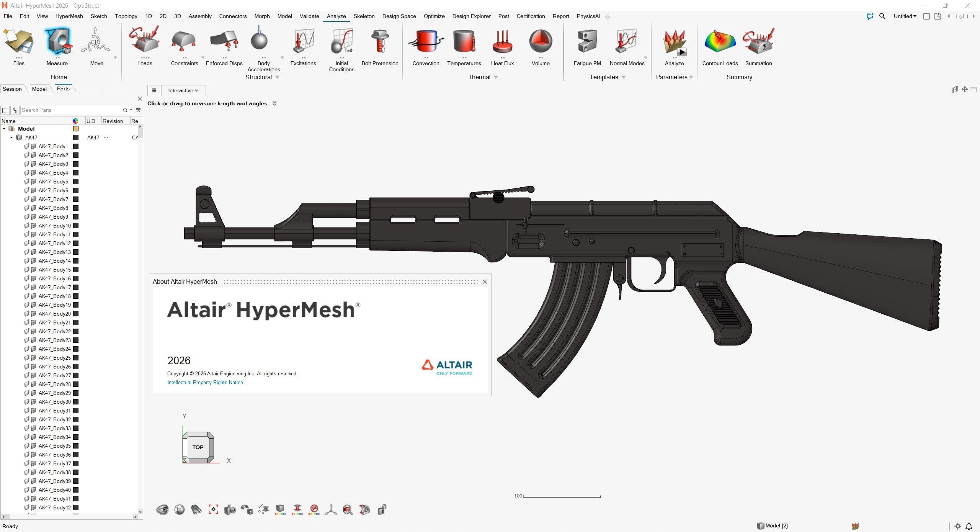Image resolution: width=980 pixels, height=532 pixels.
Task: Switch to the Analyze ribbon tab
Action: pyautogui.click(x=336, y=16)
